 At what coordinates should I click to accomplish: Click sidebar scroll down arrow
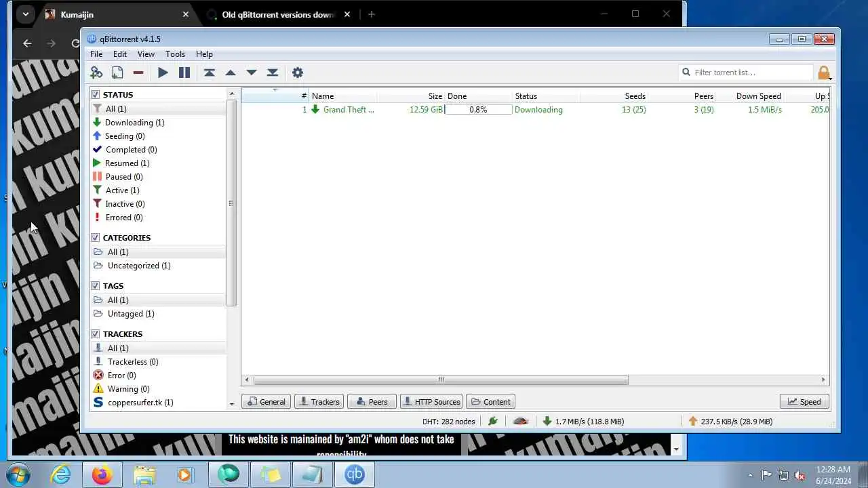232,404
